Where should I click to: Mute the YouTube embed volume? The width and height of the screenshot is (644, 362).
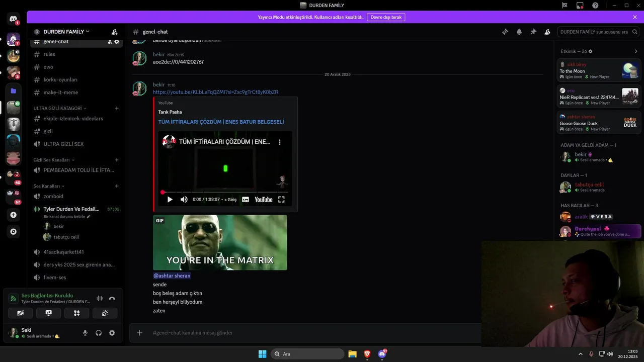(184, 200)
